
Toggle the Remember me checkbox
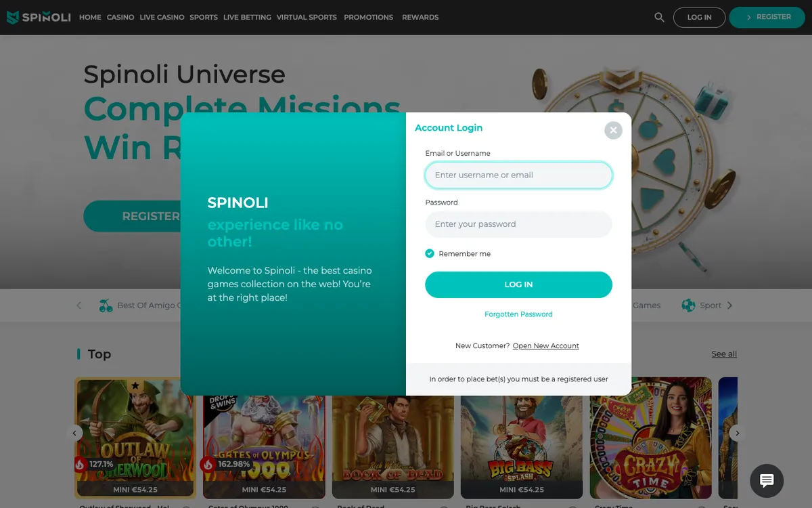tap(430, 253)
